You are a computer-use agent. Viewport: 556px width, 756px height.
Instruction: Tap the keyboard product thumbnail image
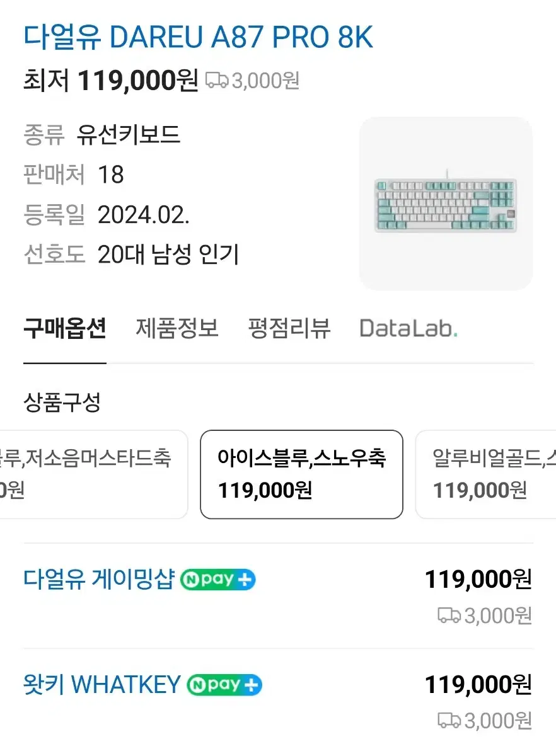click(446, 203)
